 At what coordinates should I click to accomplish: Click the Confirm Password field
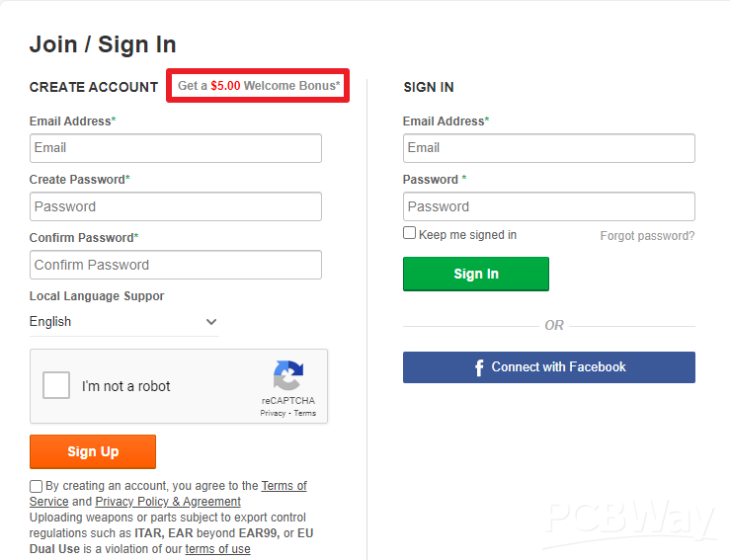175,265
